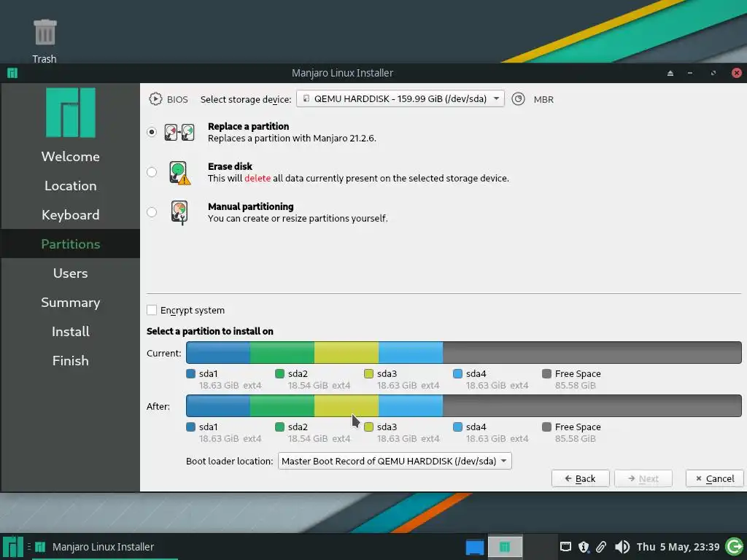Select Erase disk radio button
The image size is (747, 560).
point(152,172)
